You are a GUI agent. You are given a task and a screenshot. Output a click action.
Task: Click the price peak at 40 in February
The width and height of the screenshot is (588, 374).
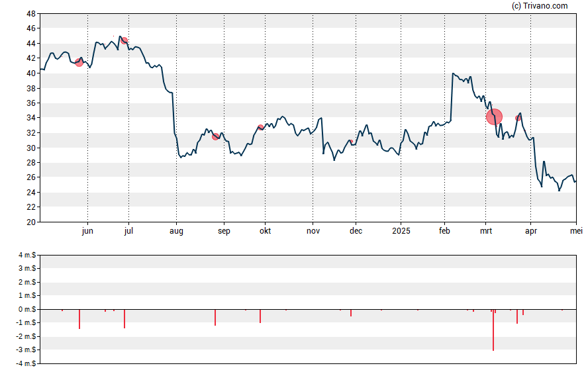coord(453,73)
